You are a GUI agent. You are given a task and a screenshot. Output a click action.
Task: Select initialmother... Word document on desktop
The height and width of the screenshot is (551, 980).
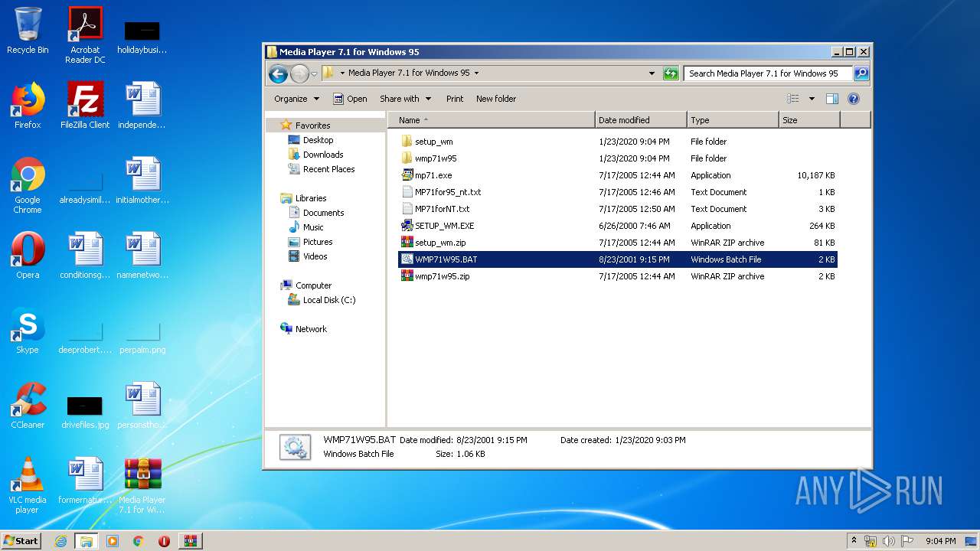click(142, 181)
